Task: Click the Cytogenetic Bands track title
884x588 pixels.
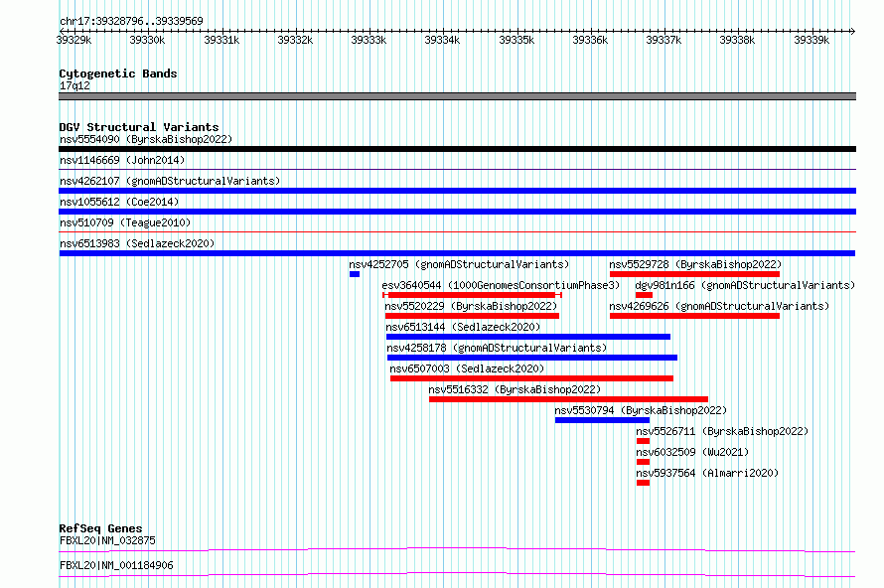Action: (118, 73)
